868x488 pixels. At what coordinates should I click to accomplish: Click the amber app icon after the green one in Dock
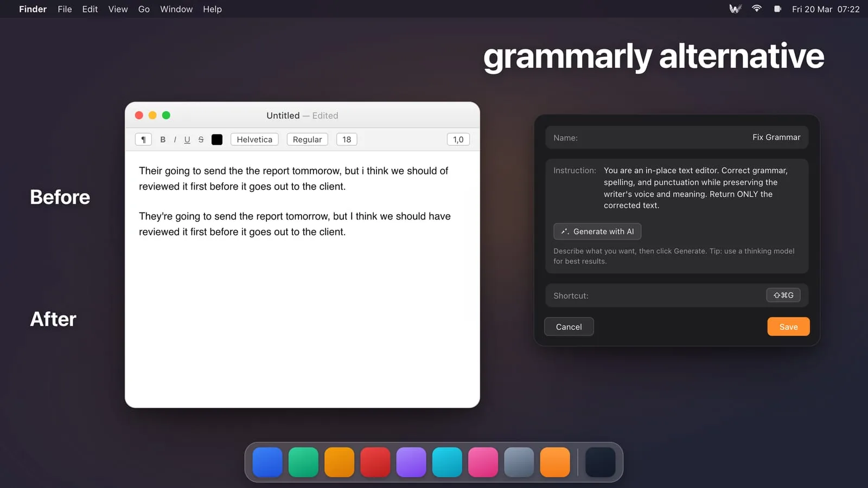pyautogui.click(x=339, y=462)
